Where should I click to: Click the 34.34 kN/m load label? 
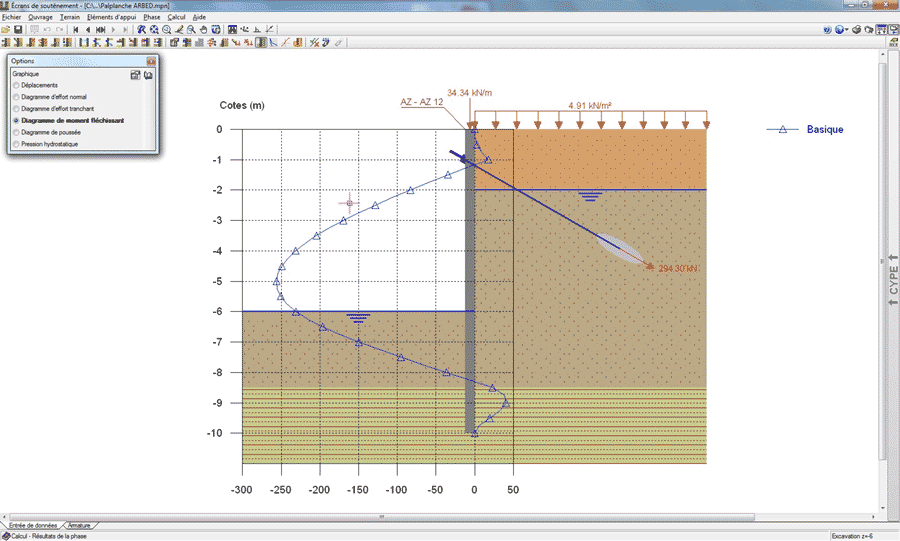(x=469, y=93)
